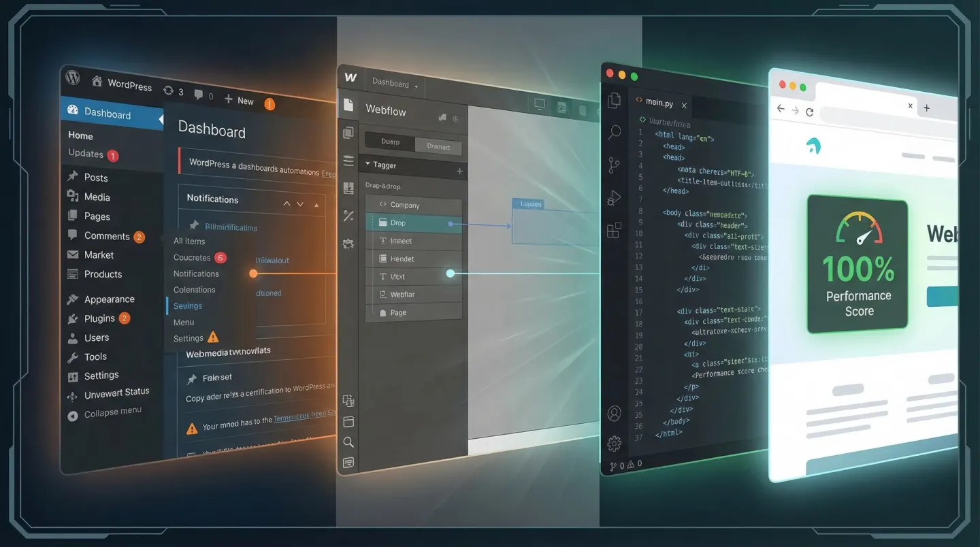Viewport: 980px width, 547px height.
Task: Open the Explorer icon in the code editor sidebar
Action: coord(614,100)
